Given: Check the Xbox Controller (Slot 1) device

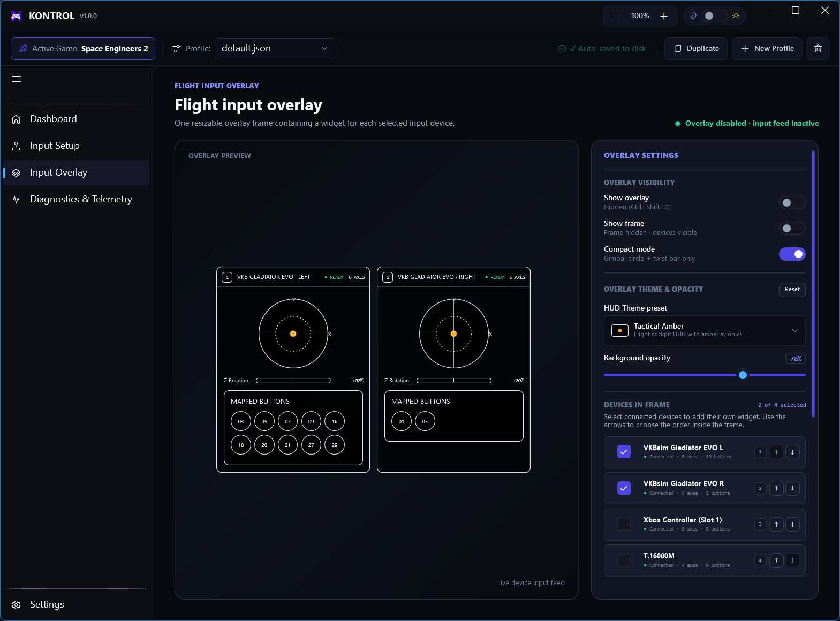Looking at the screenshot, I should [624, 524].
